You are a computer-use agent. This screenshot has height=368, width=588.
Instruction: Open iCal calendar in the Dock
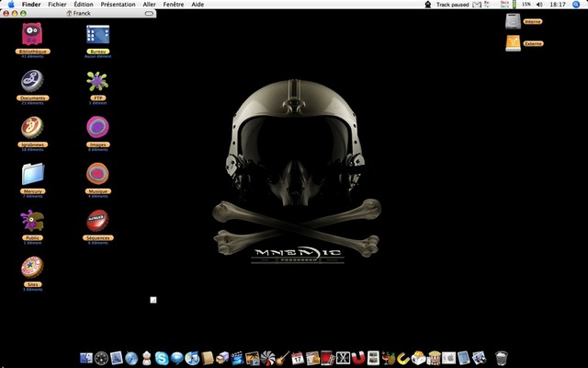coord(298,358)
